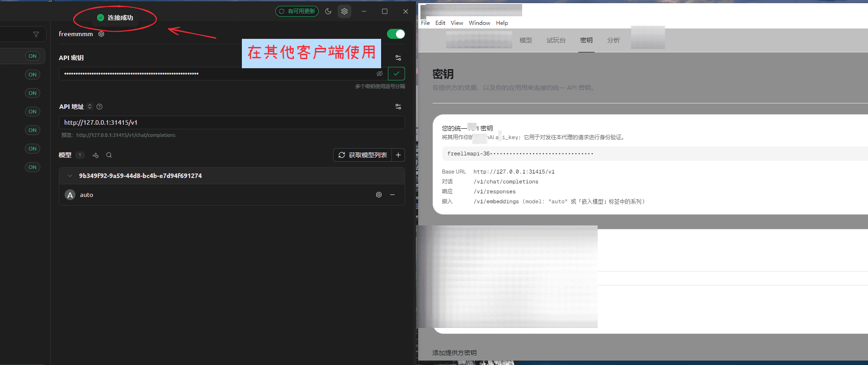The image size is (868, 365).
Task: Open File menu in right window
Action: coord(425,23)
